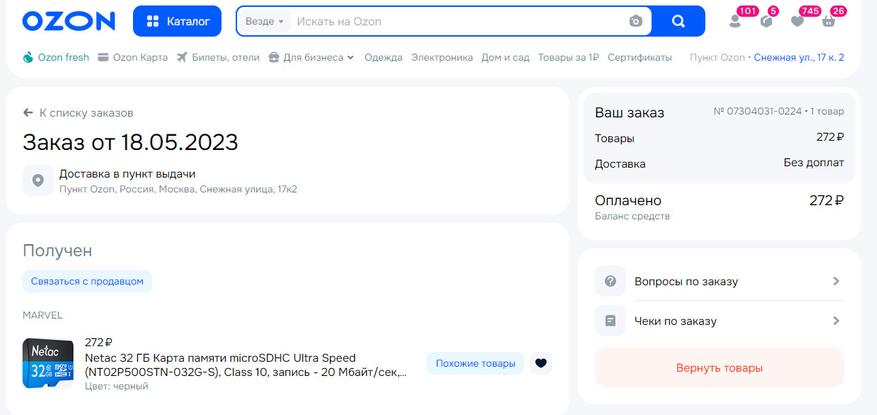Add the Netac card to favorites via the heart
Viewport: 877px width, 415px height.
540,363
